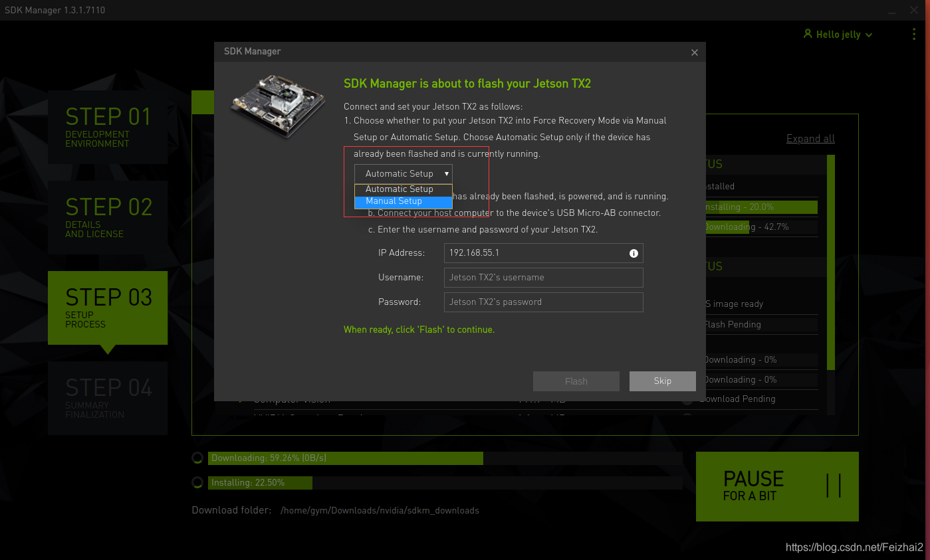Image resolution: width=930 pixels, height=560 pixels.
Task: Click the Installing 22.50% progress bar
Action: pyautogui.click(x=445, y=483)
